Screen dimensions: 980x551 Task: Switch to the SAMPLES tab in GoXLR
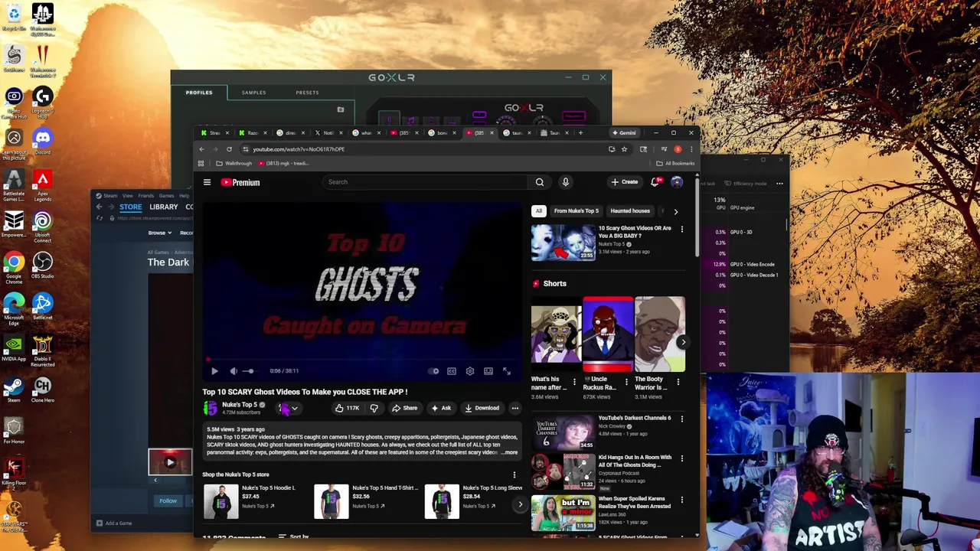point(254,93)
